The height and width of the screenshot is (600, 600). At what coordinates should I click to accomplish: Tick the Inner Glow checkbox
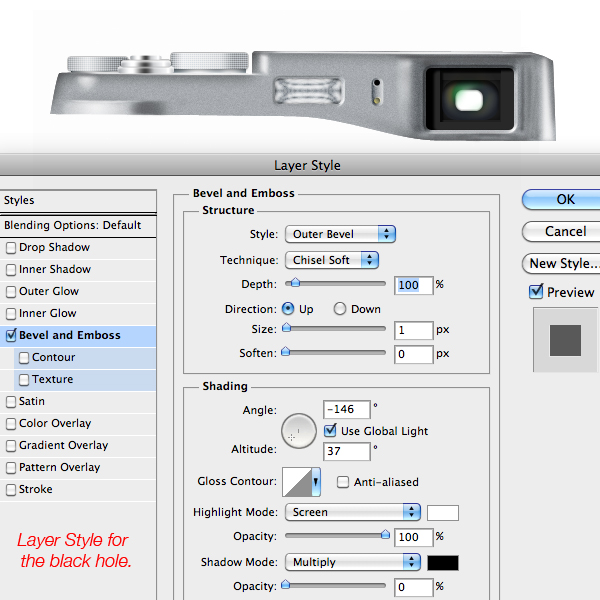tap(11, 314)
